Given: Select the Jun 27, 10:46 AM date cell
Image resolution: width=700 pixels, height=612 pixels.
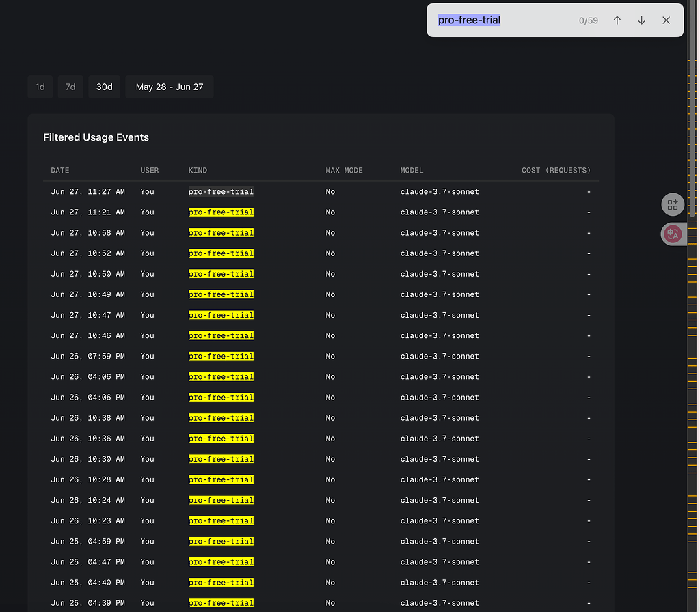Looking at the screenshot, I should [88, 335].
